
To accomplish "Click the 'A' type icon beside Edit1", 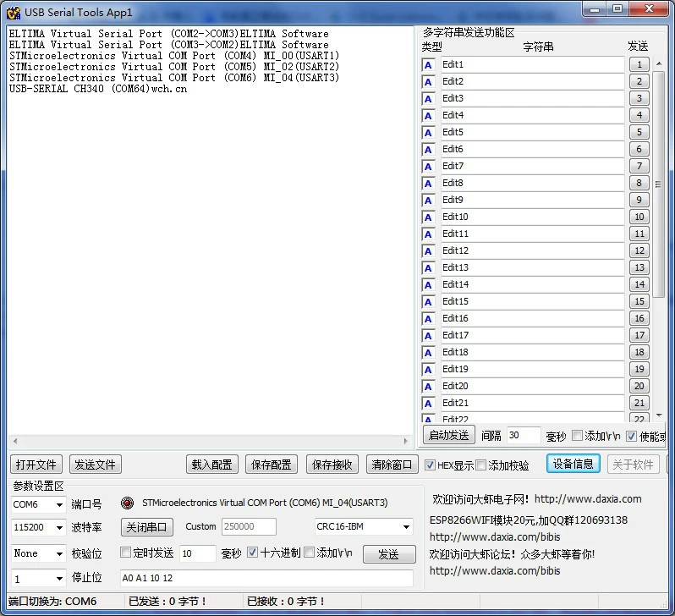I will click(428, 65).
